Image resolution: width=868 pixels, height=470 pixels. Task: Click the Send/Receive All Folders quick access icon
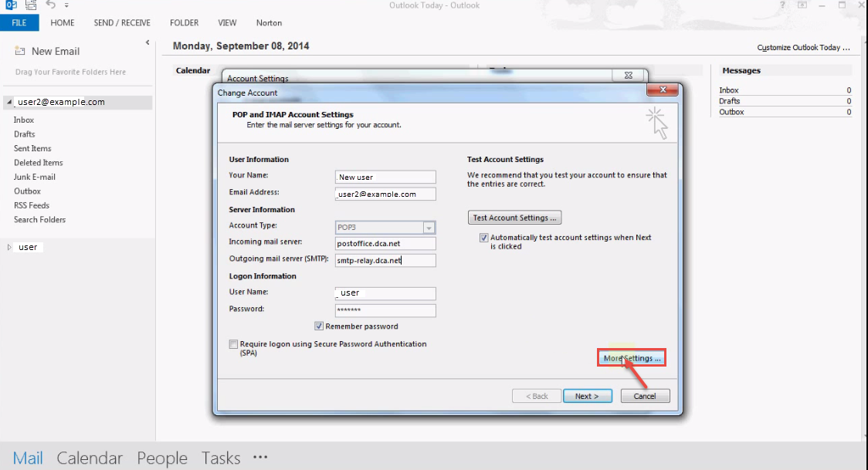coord(32,5)
